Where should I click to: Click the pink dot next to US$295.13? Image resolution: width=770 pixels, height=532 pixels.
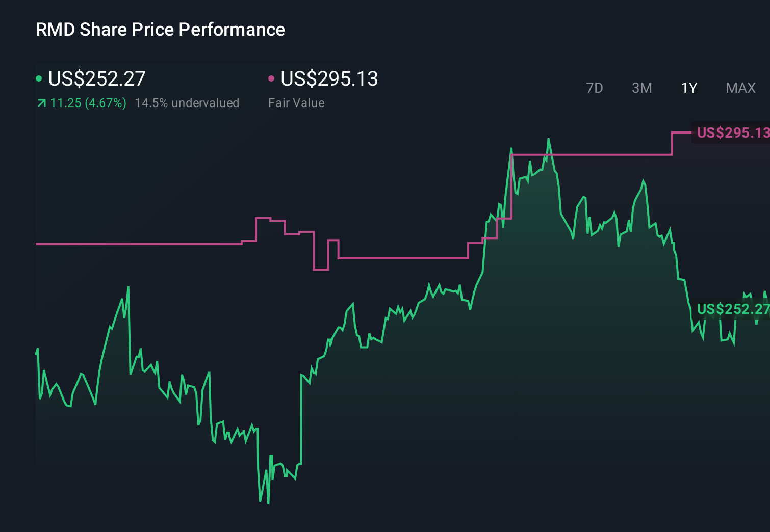coord(271,78)
